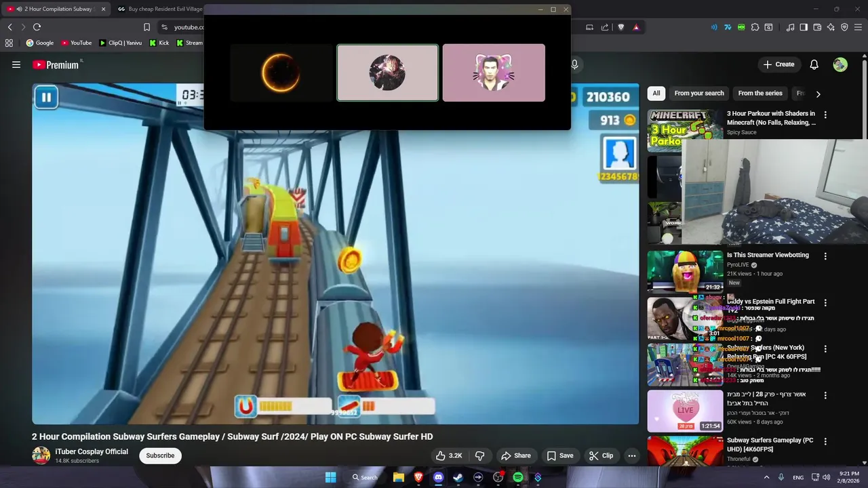Open site settings icon beside youtube.com address

click(x=164, y=27)
